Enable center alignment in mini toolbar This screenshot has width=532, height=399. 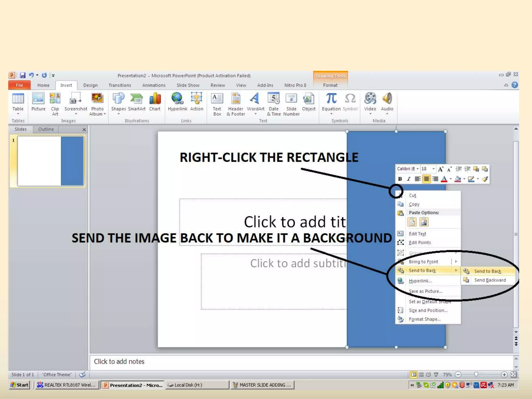pyautogui.click(x=426, y=179)
